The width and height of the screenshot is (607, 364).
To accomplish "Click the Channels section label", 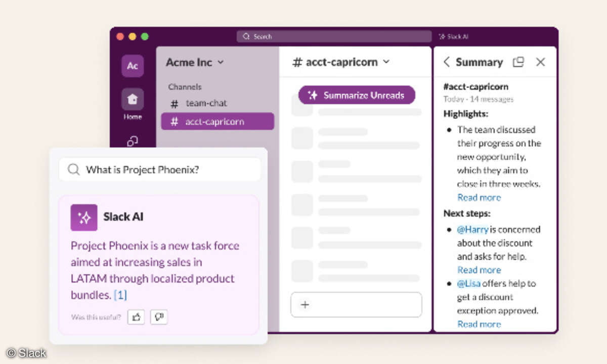I will coord(185,87).
